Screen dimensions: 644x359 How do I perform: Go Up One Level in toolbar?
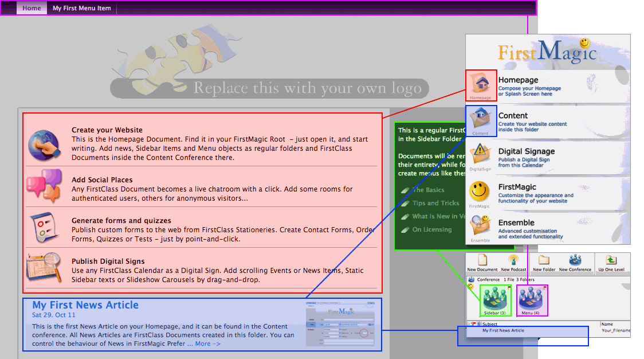[611, 263]
